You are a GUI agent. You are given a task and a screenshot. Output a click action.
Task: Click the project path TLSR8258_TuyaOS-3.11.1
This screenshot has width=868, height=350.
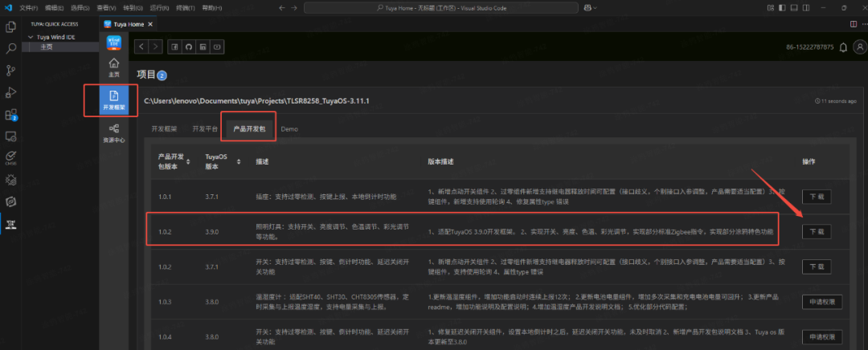[x=257, y=100]
